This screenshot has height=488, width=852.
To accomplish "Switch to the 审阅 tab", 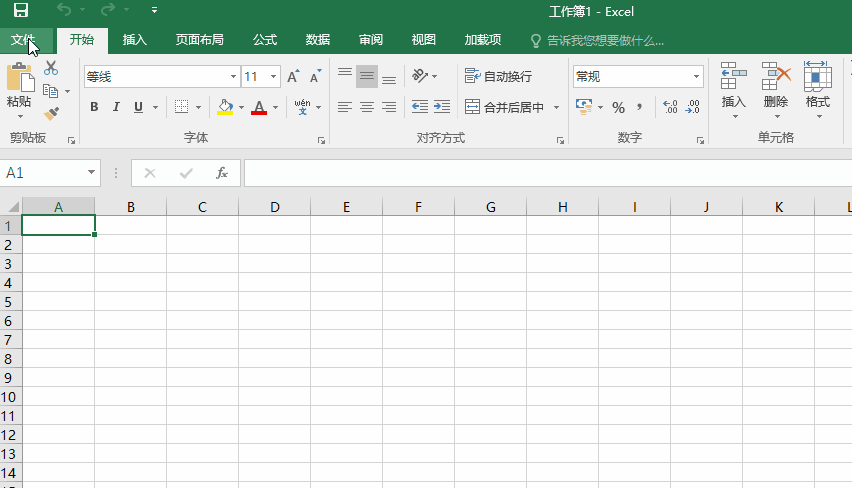I will coord(371,40).
